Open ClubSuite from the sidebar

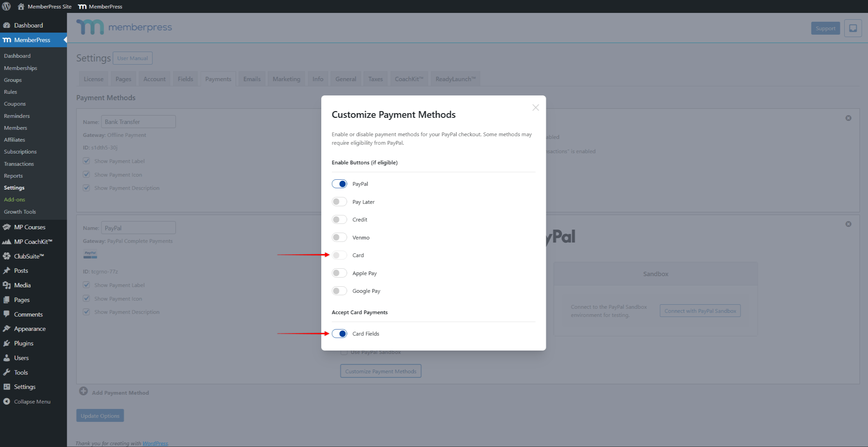pyautogui.click(x=29, y=256)
